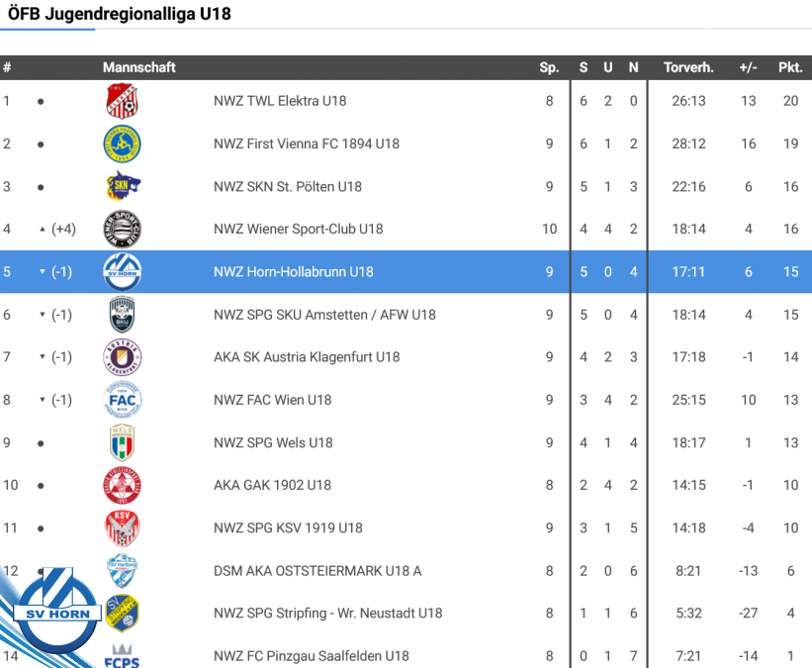Viewport: 812px width, 668px height.
Task: Click the SKN St. Pölten wolf logo
Action: tap(123, 186)
